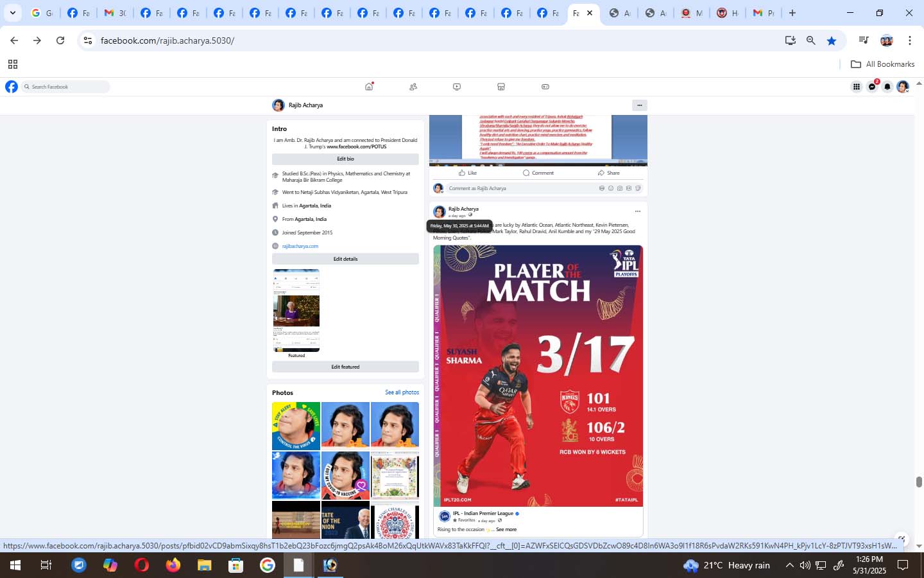
Task: Click the page vertical scrollbar thumb
Action: pyautogui.click(x=919, y=482)
